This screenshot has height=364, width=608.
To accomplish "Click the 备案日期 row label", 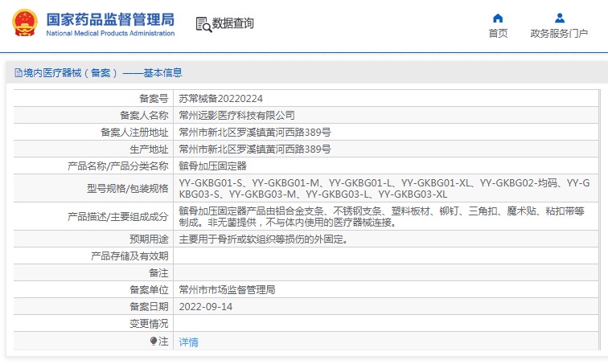I will point(149,307).
